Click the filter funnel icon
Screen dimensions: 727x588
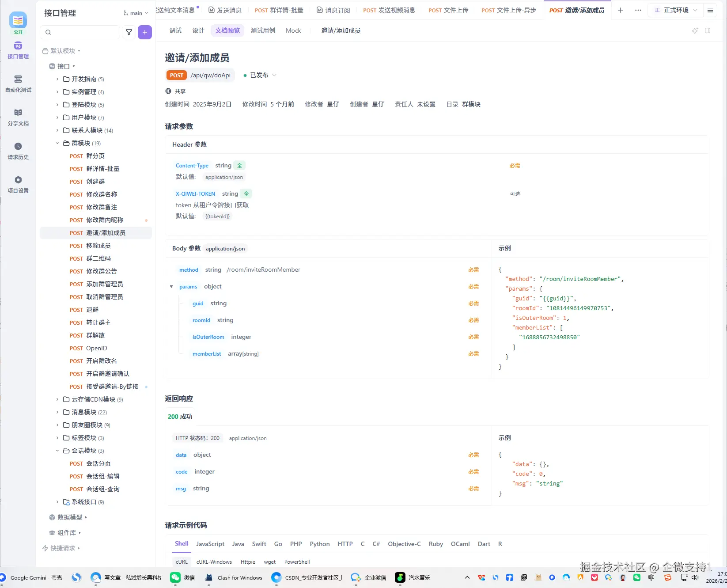coord(129,32)
